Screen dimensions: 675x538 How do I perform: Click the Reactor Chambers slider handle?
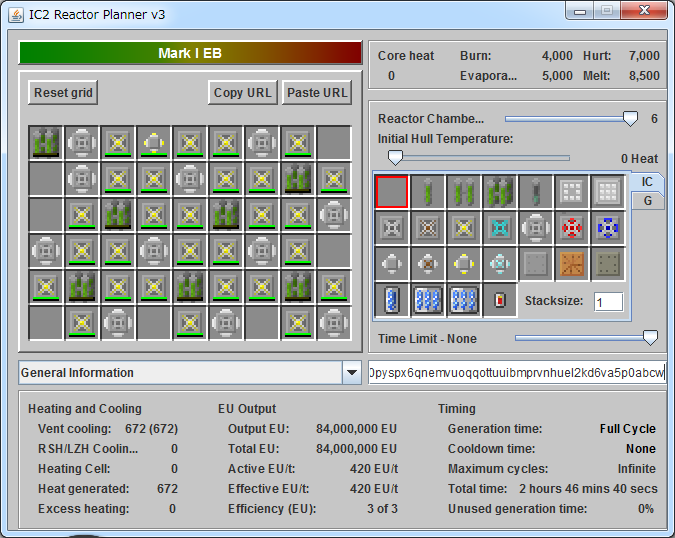630,119
